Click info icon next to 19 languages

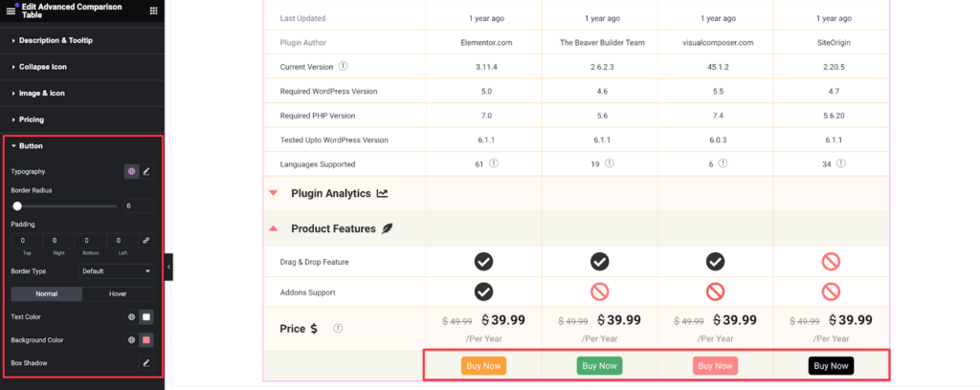(x=610, y=164)
